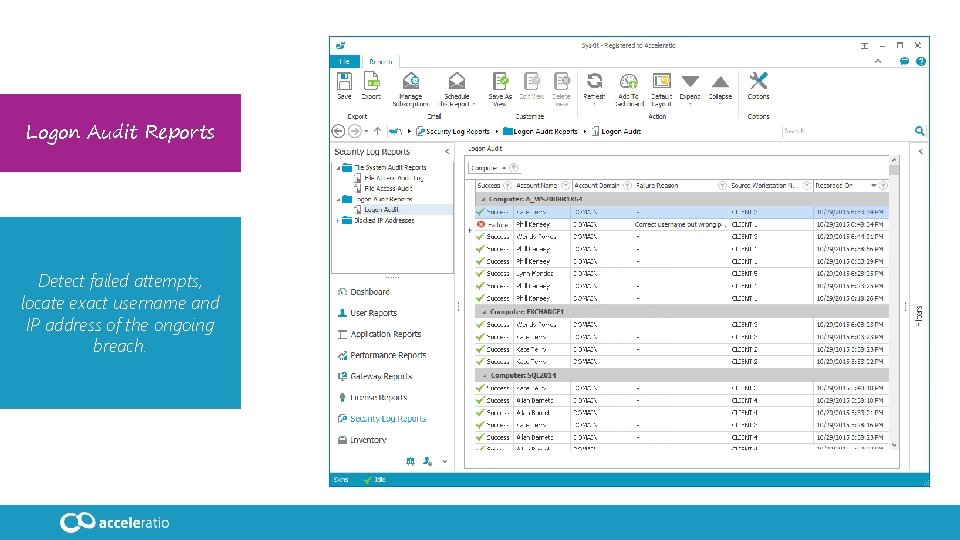960x540 pixels.
Task: Sort by the Recorded On column header
Action: [x=834, y=186]
